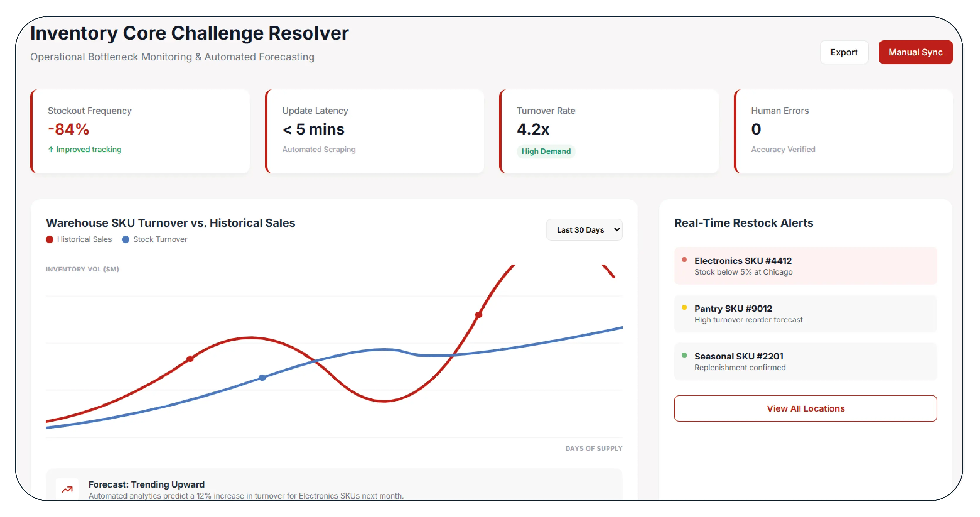Select the Seasonal SKU #2201 alert

coord(805,362)
